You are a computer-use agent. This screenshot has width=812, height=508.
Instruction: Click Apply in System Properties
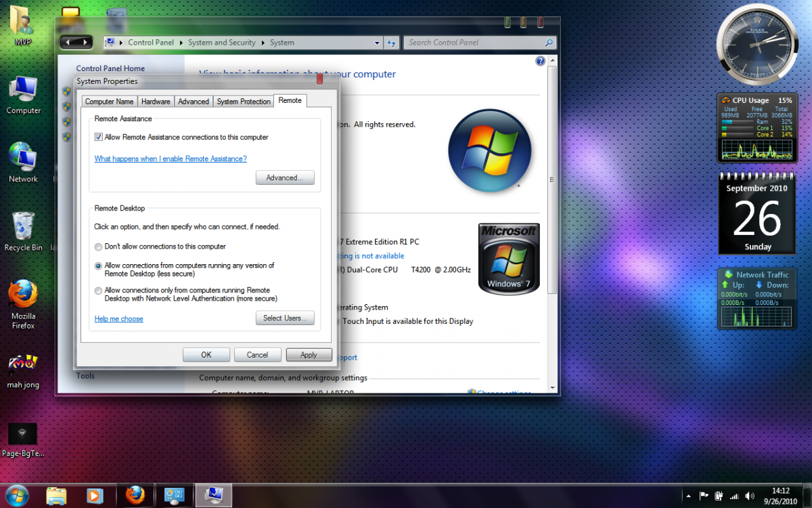point(309,355)
